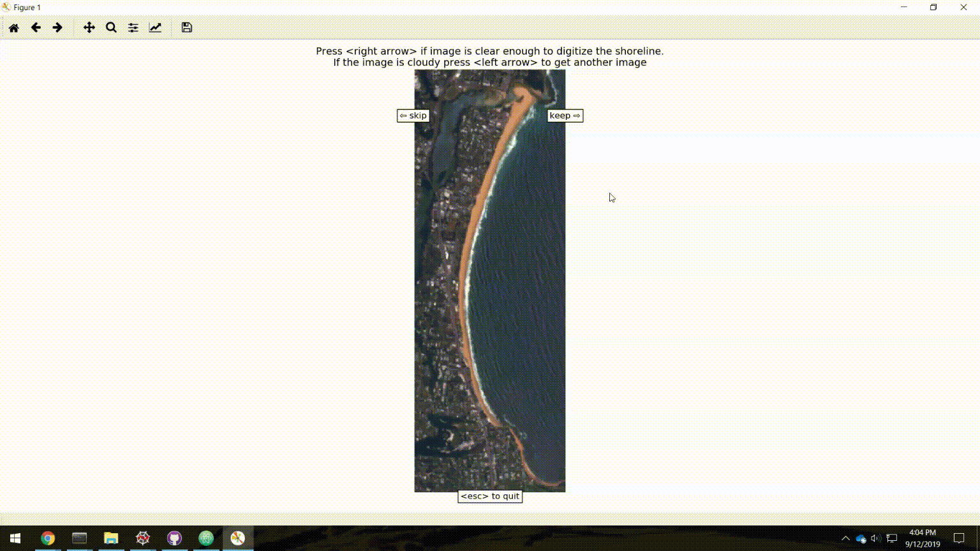Image resolution: width=980 pixels, height=551 pixels.
Task: Open File Explorer from the taskbar
Action: point(111,538)
